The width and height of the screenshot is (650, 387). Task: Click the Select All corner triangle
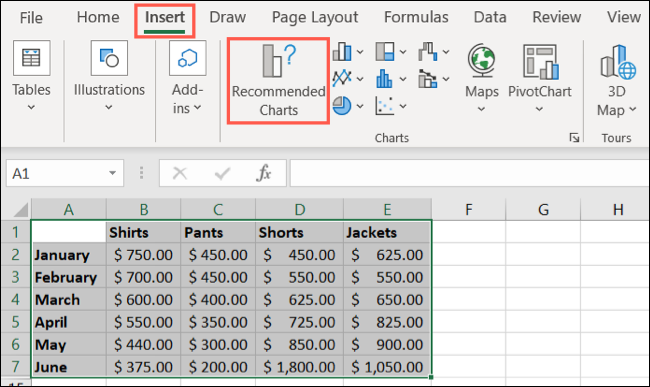tap(20, 210)
